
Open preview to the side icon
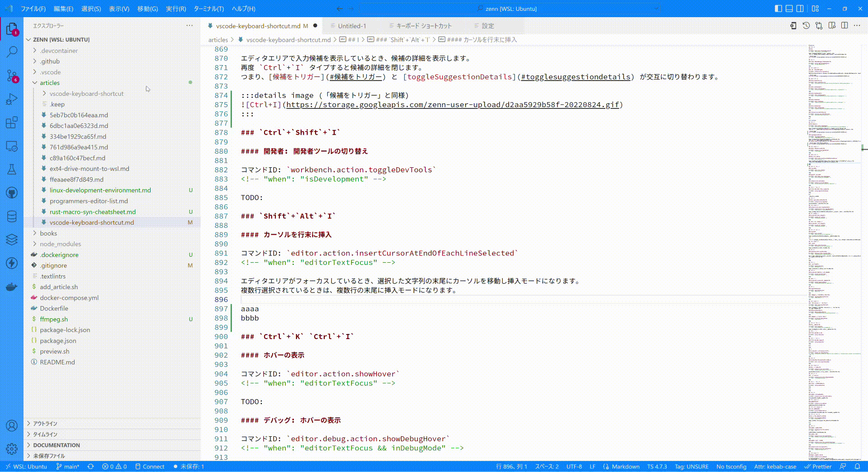click(x=832, y=26)
